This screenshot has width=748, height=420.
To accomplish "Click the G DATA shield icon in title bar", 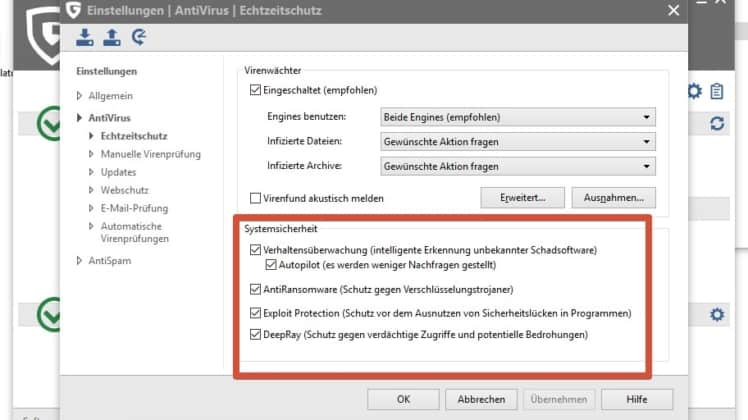I will (73, 10).
